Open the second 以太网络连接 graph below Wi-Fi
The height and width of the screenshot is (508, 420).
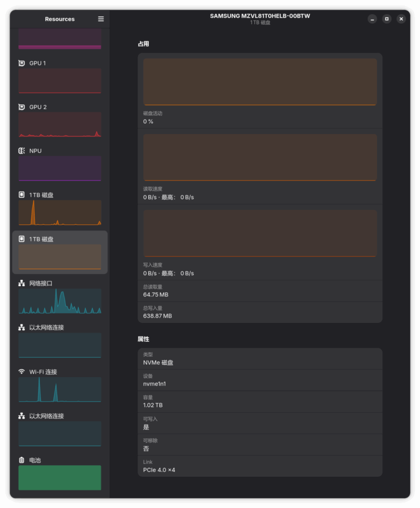click(60, 433)
